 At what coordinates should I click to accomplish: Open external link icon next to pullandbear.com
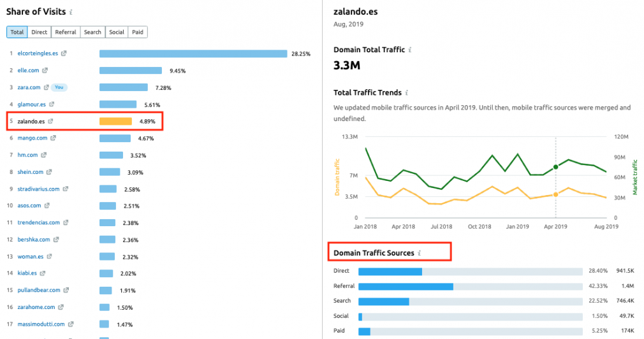pos(66,290)
